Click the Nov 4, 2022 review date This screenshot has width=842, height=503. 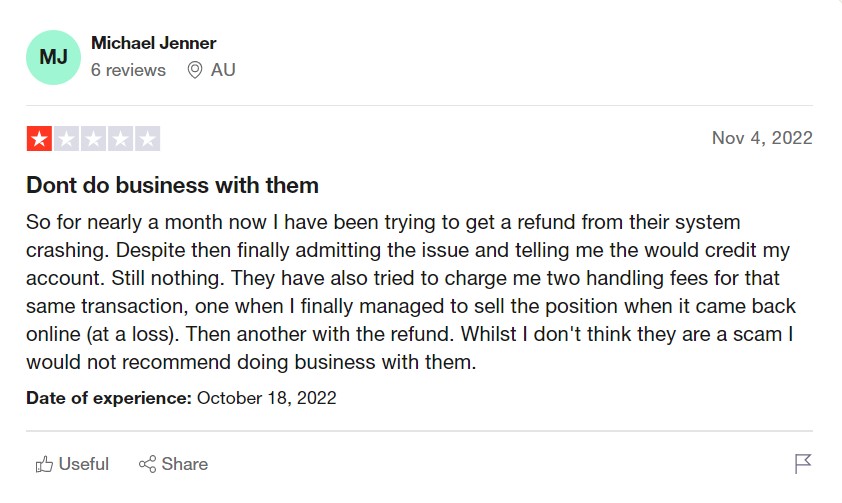(762, 138)
